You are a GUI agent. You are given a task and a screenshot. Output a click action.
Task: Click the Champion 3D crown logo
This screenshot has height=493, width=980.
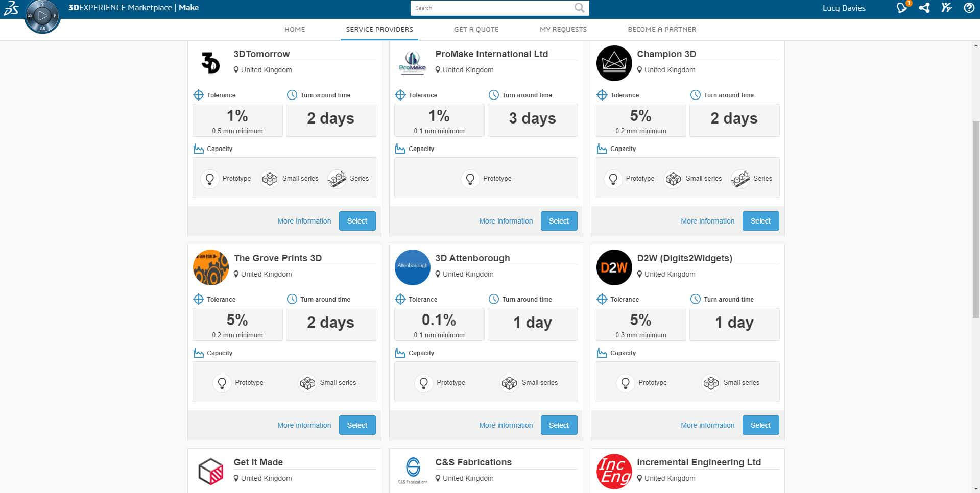tap(614, 63)
